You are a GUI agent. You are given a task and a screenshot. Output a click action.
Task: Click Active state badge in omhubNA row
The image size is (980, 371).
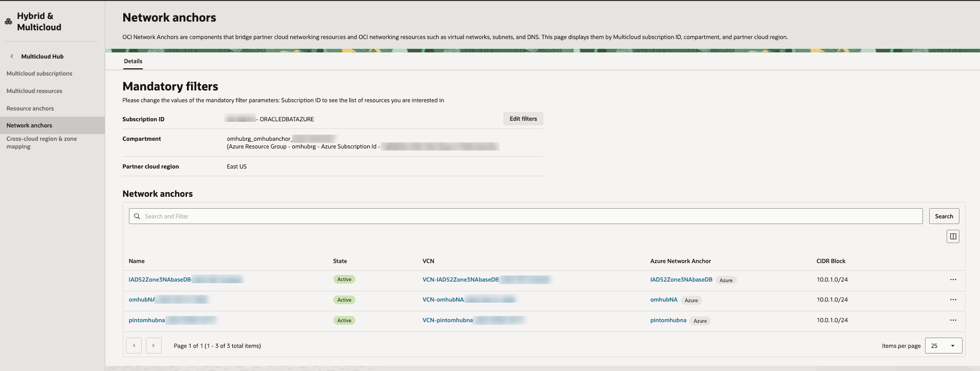344,300
